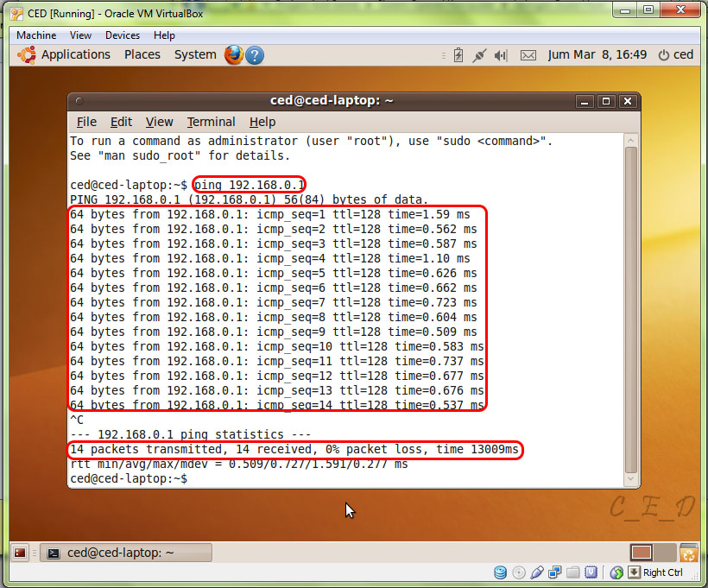
Task: Open VirtualBox Help menu
Action: pyautogui.click(x=164, y=35)
